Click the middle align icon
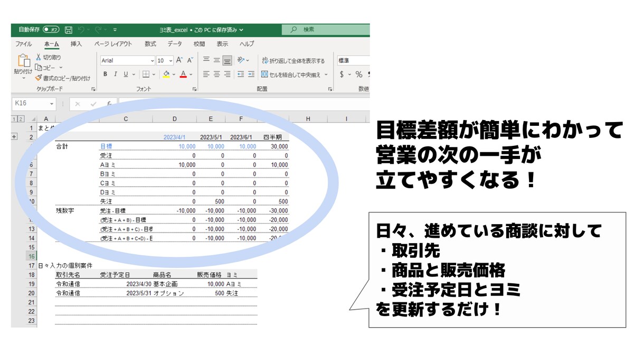 (216, 60)
